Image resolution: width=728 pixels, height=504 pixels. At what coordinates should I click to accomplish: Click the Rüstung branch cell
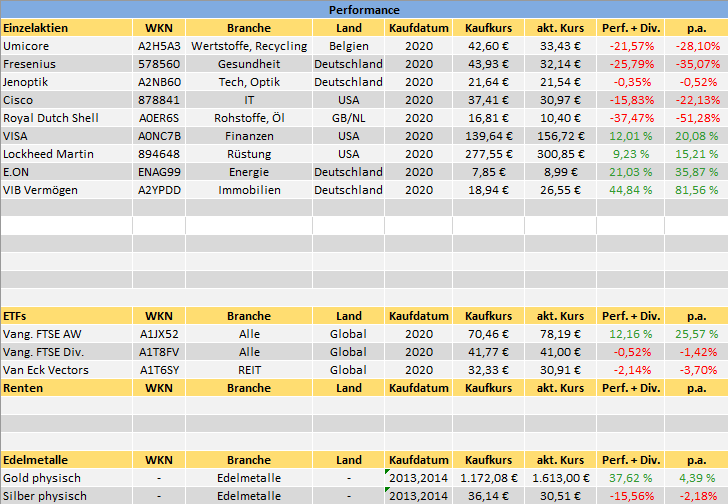(x=249, y=154)
